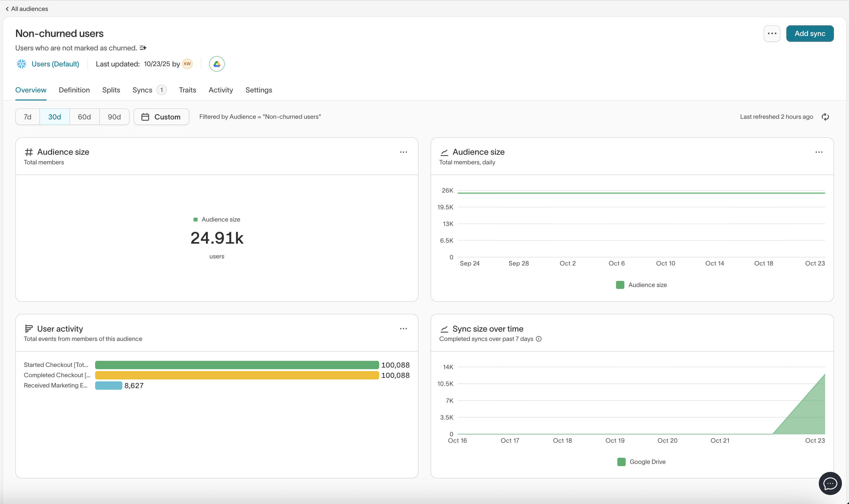Open the kebab menu next to Add sync
Screen dimensions: 849x504
772,33
